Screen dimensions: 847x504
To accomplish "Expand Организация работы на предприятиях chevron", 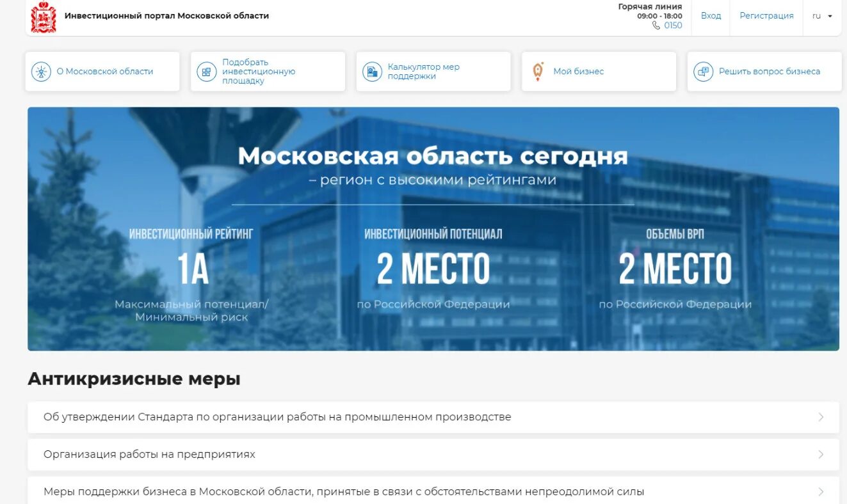I will pyautogui.click(x=821, y=455).
